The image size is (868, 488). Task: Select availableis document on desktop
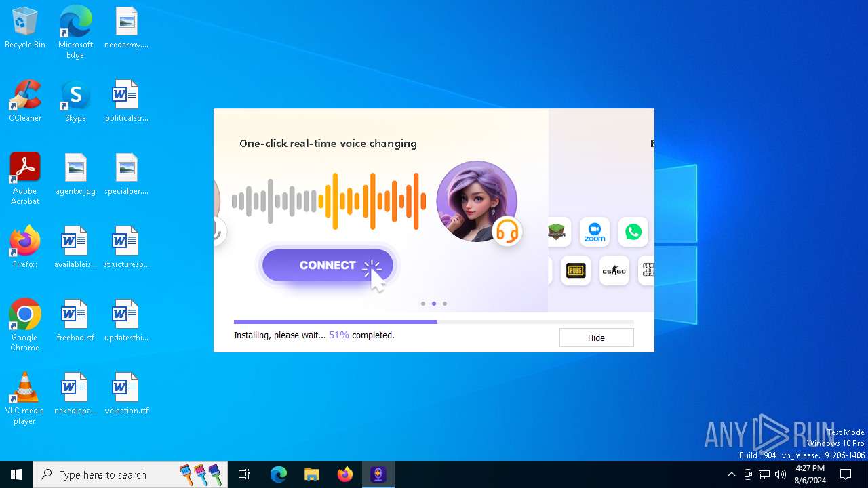coord(75,247)
